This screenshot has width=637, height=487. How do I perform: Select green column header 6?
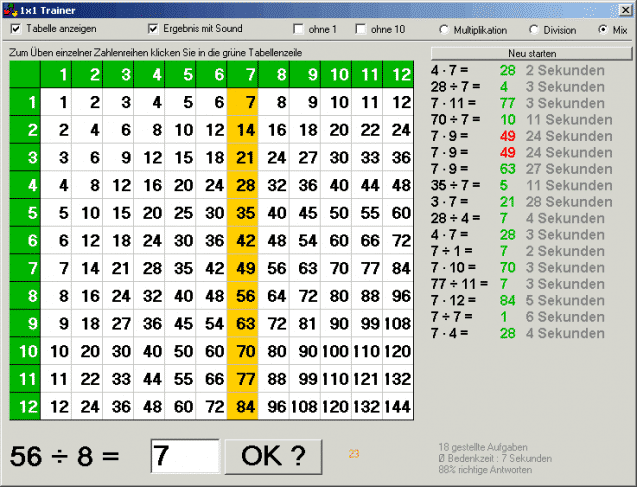point(212,74)
